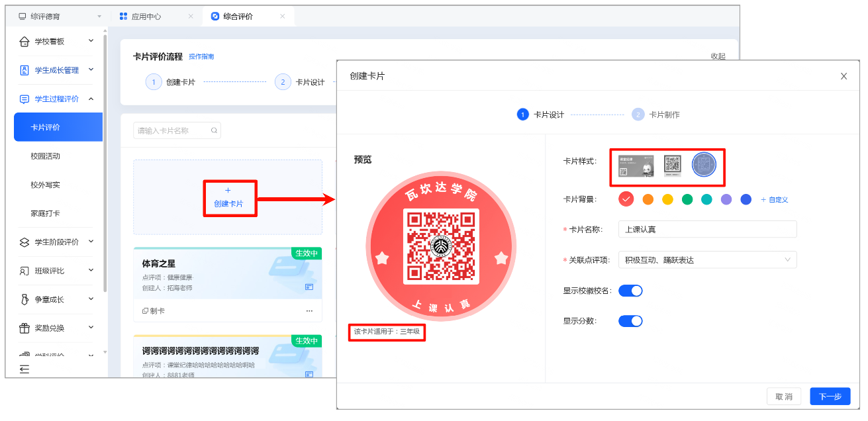Click the detail icon on 体育之星 card
Image resolution: width=868 pixels, height=421 pixels.
point(309,287)
